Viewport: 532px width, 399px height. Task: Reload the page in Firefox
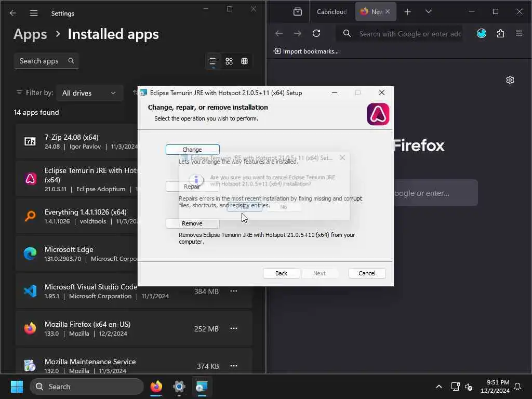pos(316,33)
